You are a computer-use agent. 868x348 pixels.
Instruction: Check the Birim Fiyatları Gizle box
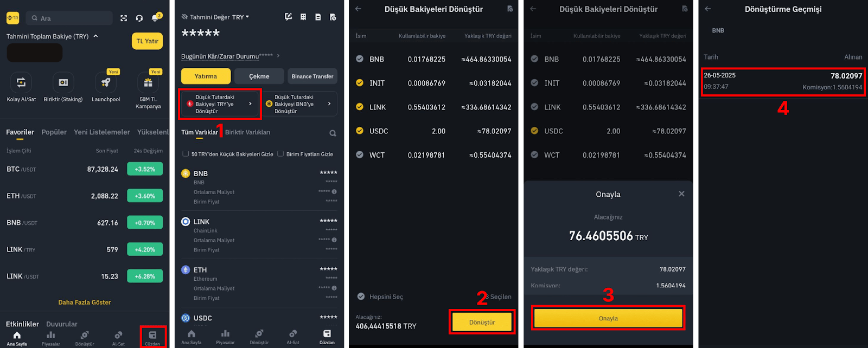[280, 154]
